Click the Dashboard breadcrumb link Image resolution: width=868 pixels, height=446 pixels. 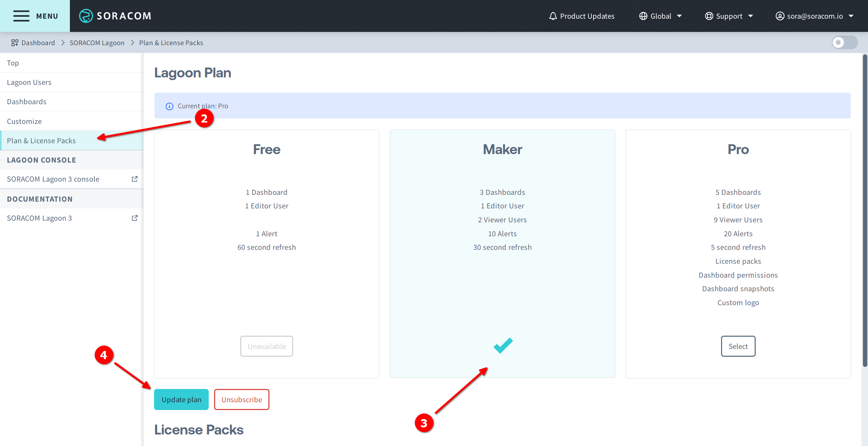[38, 43]
